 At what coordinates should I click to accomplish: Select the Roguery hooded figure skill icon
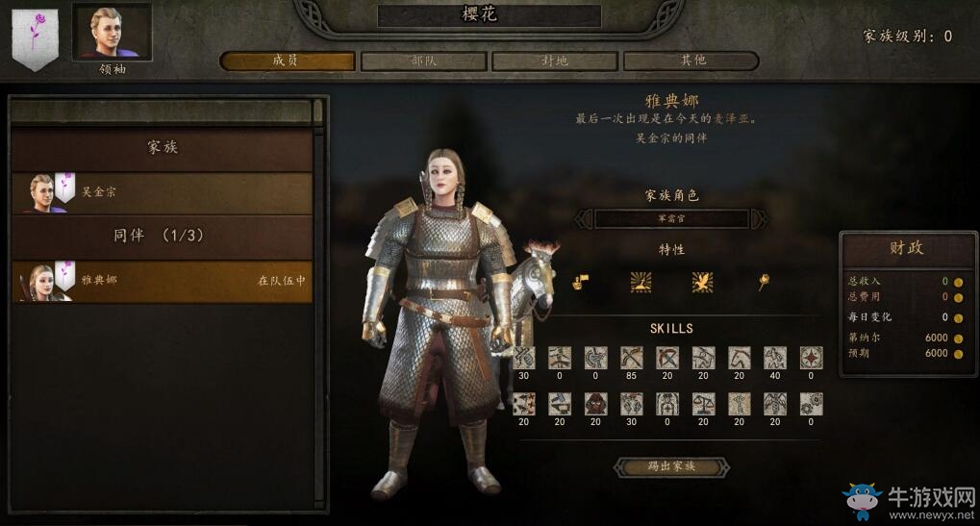(x=595, y=404)
